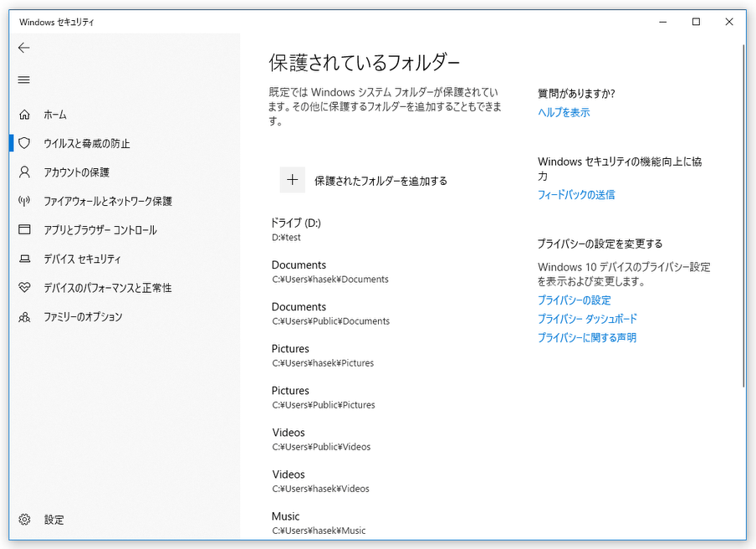Open 設定 at sidebar bottom
Screen dimensions: 756x549
[x=54, y=520]
